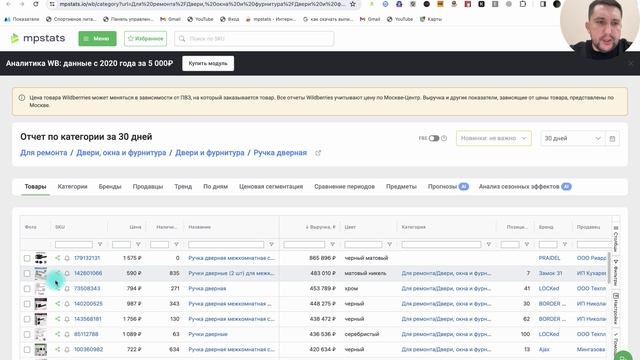
Task: Set alert bell for SKU 142601066
Action: [67, 273]
